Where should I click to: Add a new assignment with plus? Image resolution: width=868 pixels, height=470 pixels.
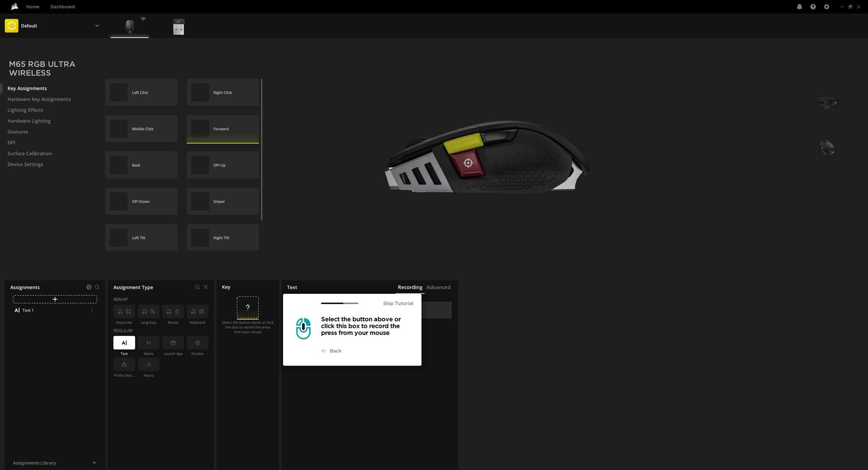pyautogui.click(x=55, y=299)
